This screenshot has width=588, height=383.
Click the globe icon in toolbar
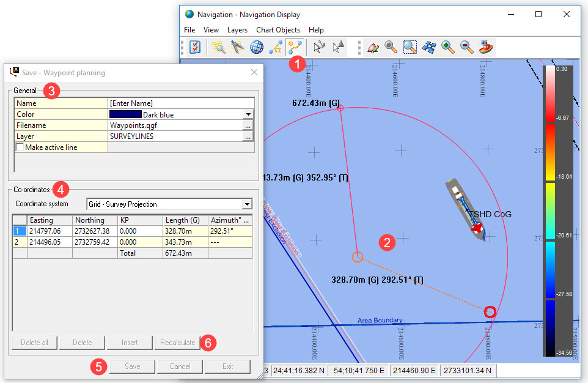pos(257,47)
